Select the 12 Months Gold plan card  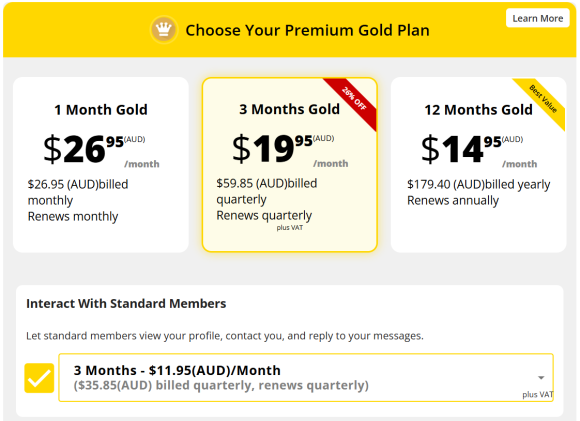(x=478, y=165)
